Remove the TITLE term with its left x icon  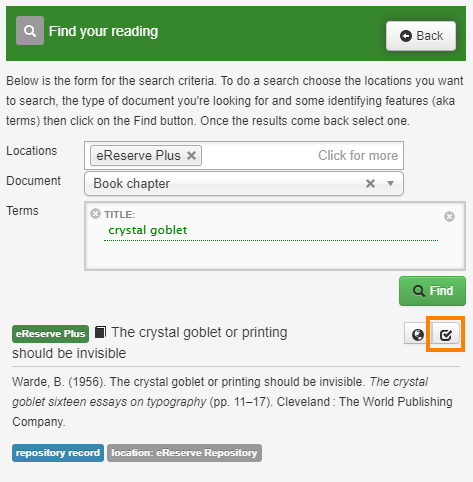(95, 214)
